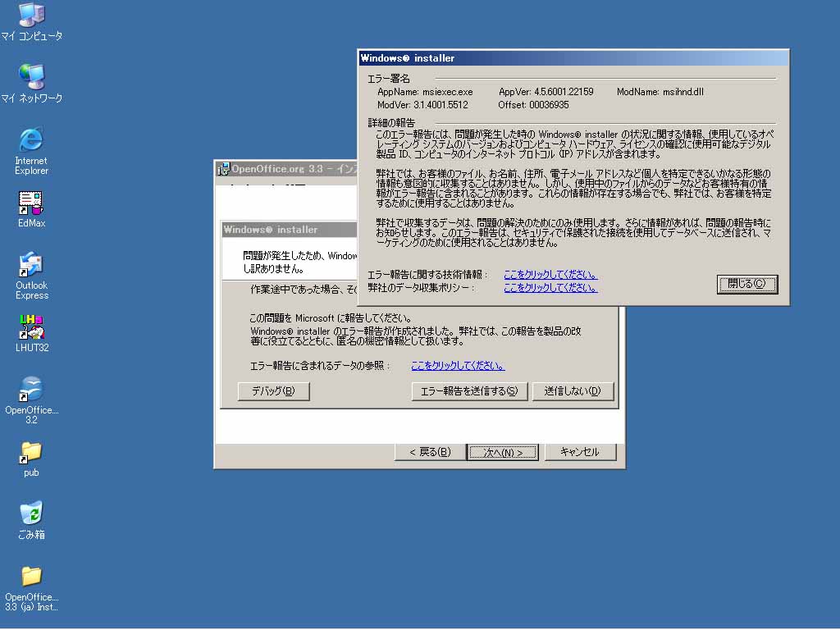
Task: Open the エラー報告に関する技術情報 link
Action: click(550, 275)
